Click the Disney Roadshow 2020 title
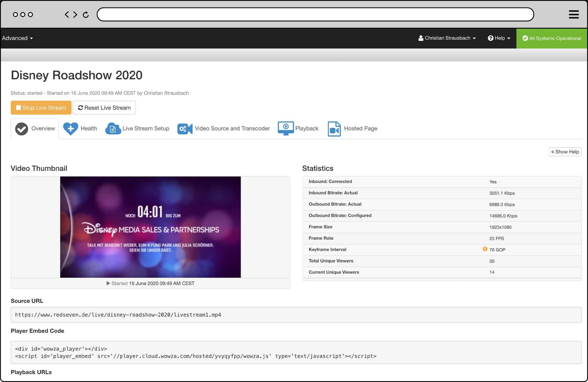Viewport: 588px width, 382px height. [77, 75]
